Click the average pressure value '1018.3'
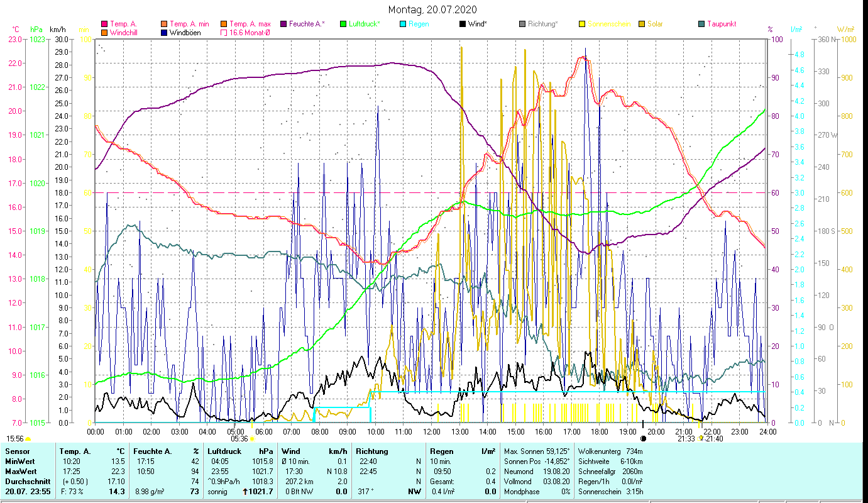868x503 pixels. pos(263,482)
